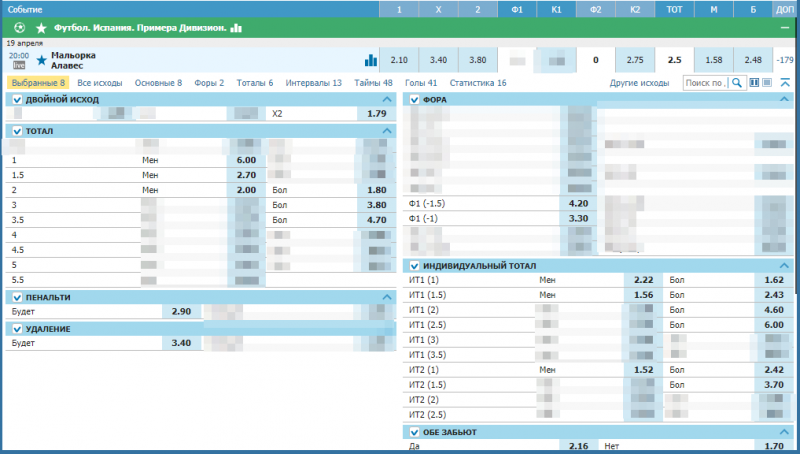Click the Другие исходы link

(639, 83)
